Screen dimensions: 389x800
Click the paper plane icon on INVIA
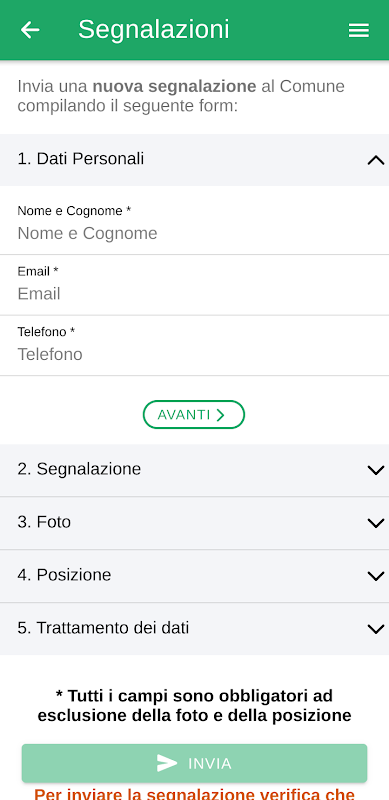[167, 763]
